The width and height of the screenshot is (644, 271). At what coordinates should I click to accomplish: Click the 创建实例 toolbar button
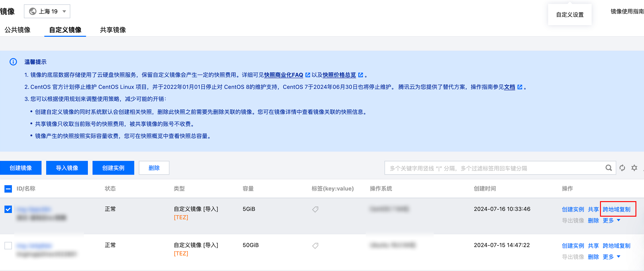click(113, 168)
